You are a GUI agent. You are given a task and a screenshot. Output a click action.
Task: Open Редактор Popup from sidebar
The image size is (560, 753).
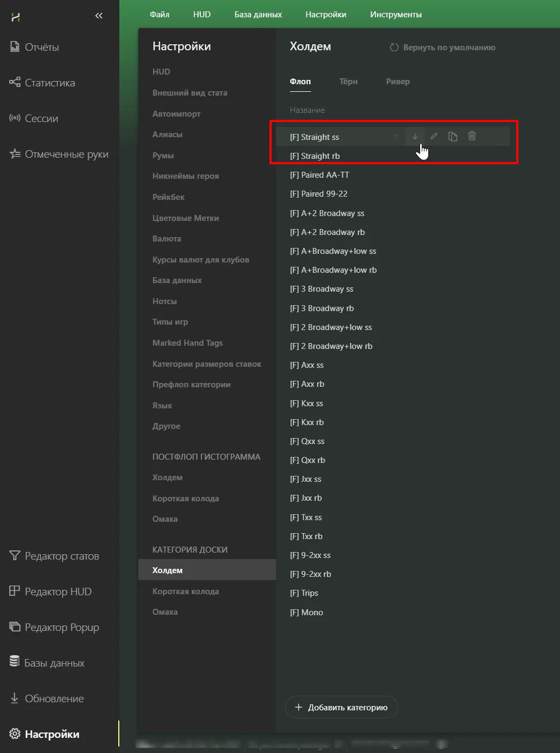(x=62, y=628)
